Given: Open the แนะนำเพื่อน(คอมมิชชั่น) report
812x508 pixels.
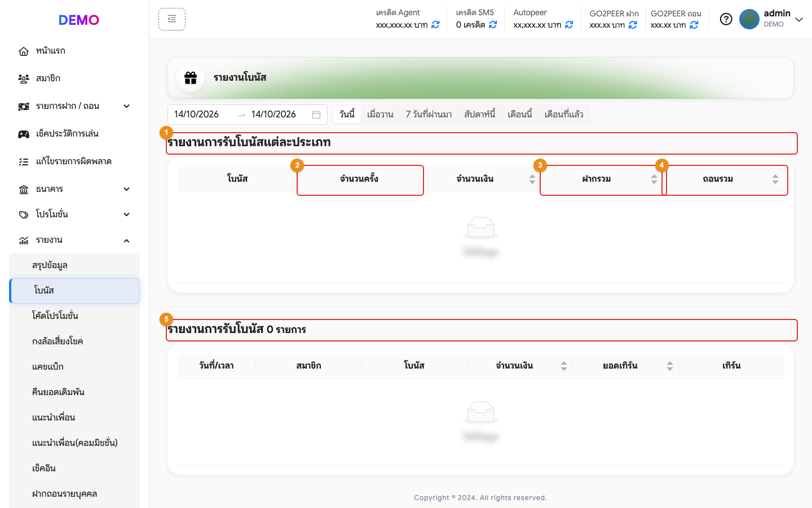Looking at the screenshot, I should pos(74,443).
